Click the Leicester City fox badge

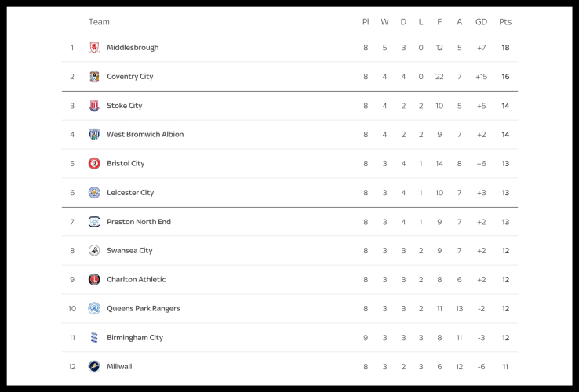pos(94,193)
